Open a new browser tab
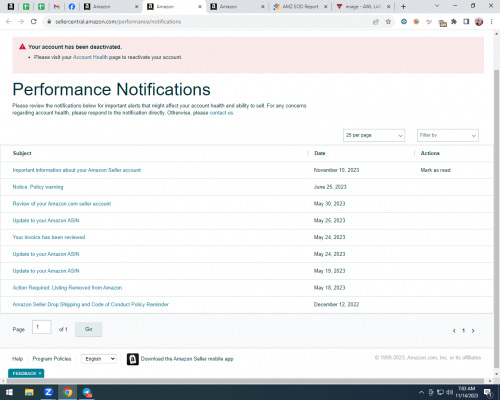The width and height of the screenshot is (500, 400). coord(403,7)
